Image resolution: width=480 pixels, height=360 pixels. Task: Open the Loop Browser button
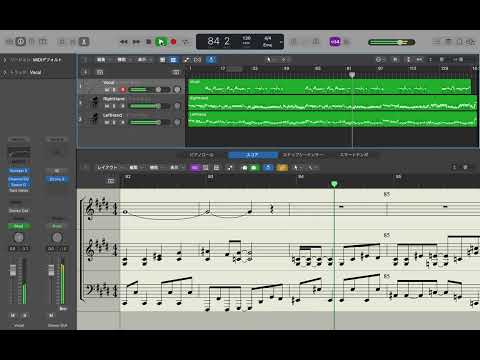pos(460,42)
